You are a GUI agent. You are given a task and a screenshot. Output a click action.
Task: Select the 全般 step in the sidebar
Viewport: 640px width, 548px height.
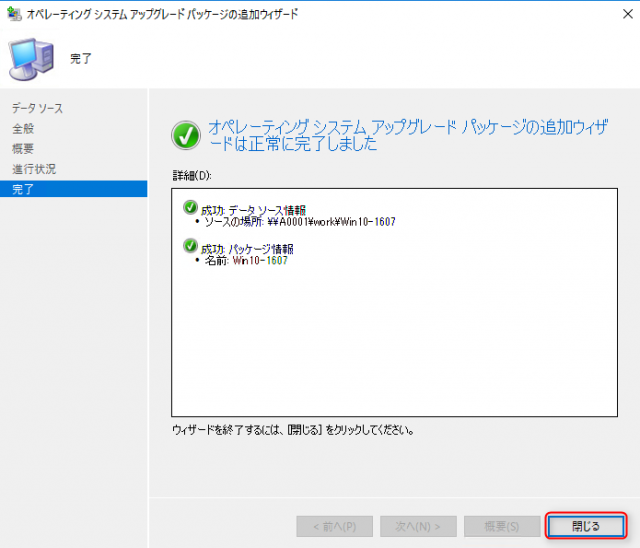tap(23, 128)
